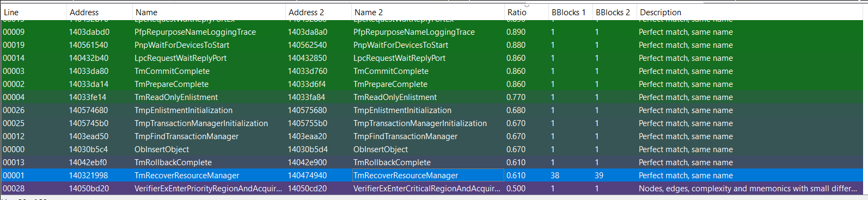Click address 14033da80
The image size is (868, 200).
point(88,71)
